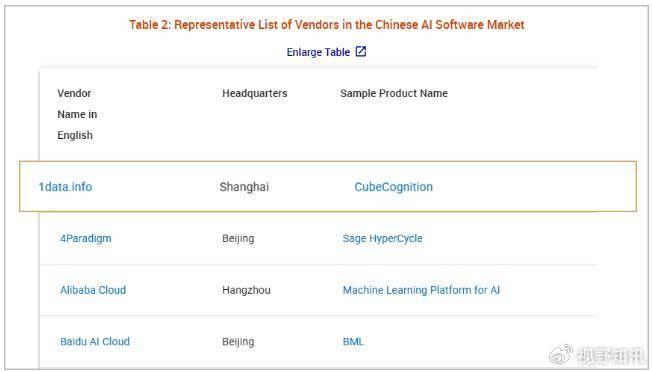Click Beijing cell in the 4Paradigm row

click(x=238, y=239)
